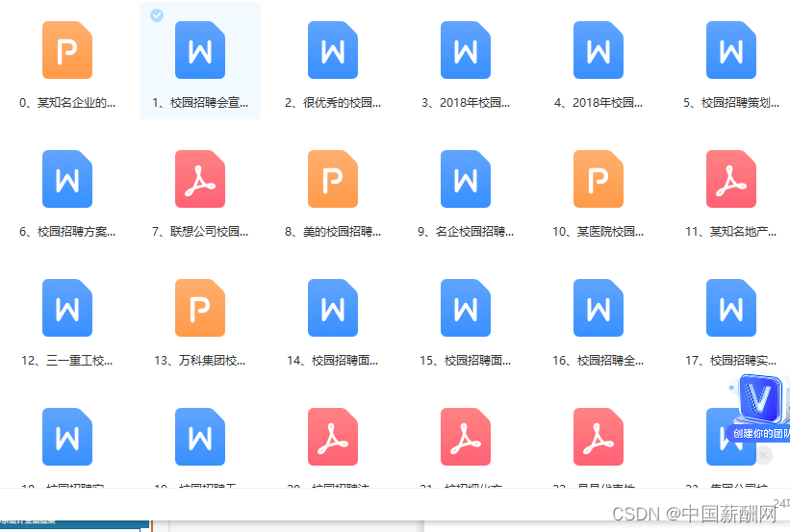The image size is (790, 532).
Task: Select file name text 13、万科集团校...
Action: (200, 361)
